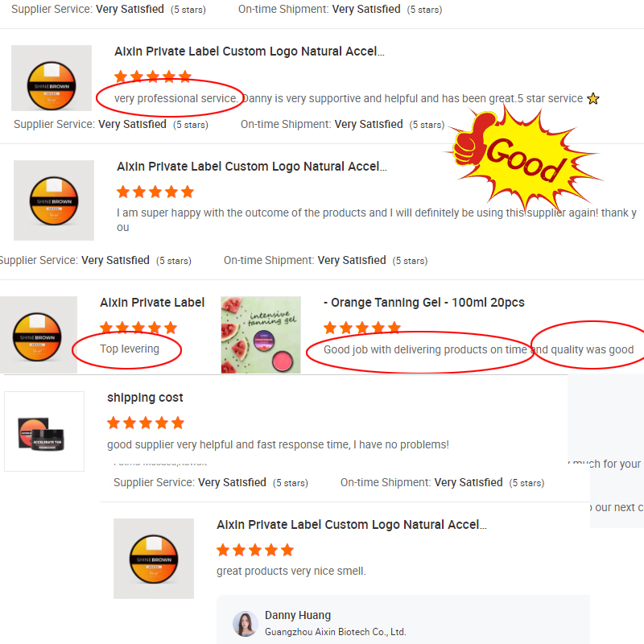Image resolution: width=644 pixels, height=644 pixels.
Task: Click the yellow star emoji after 5 star service
Action: (593, 98)
